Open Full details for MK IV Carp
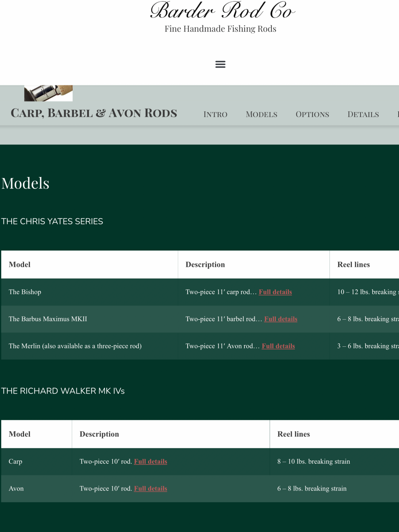 click(150, 461)
